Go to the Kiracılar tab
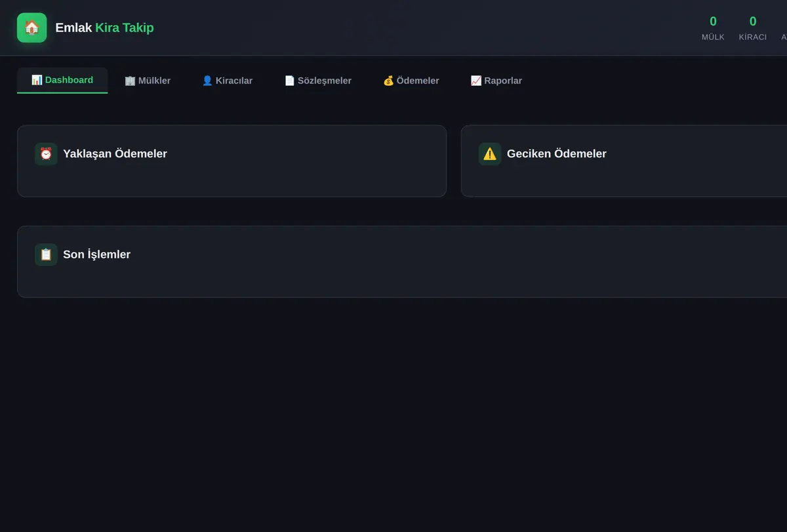 (227, 81)
